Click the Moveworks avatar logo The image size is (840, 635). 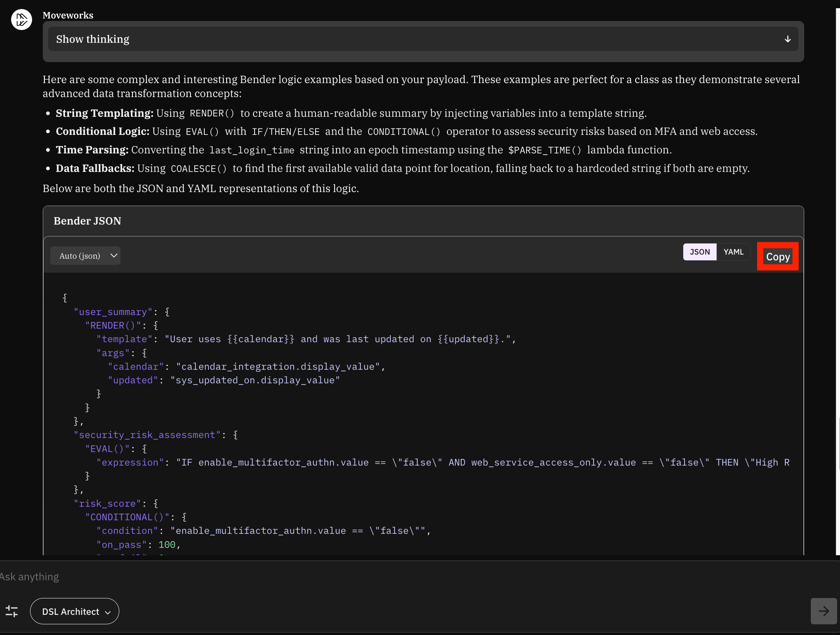point(21,19)
